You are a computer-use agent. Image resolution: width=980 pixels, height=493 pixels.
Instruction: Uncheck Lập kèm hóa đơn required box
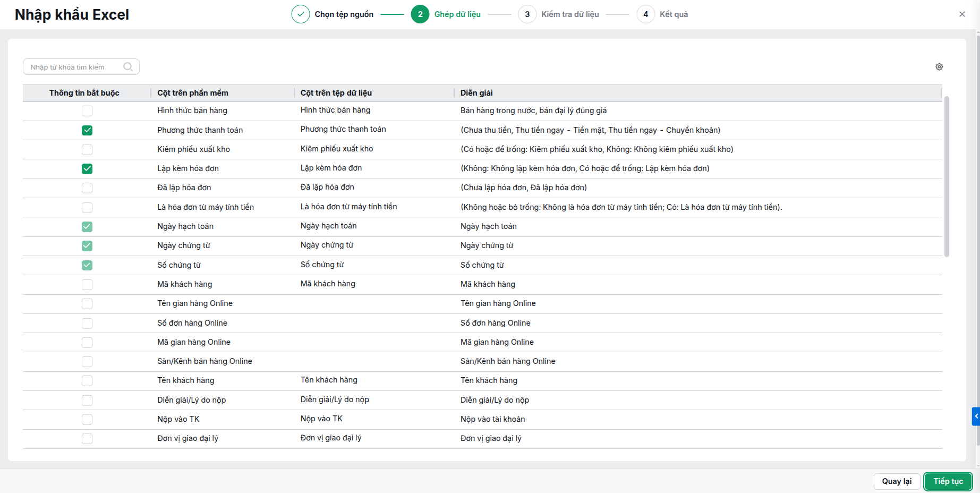tap(87, 169)
